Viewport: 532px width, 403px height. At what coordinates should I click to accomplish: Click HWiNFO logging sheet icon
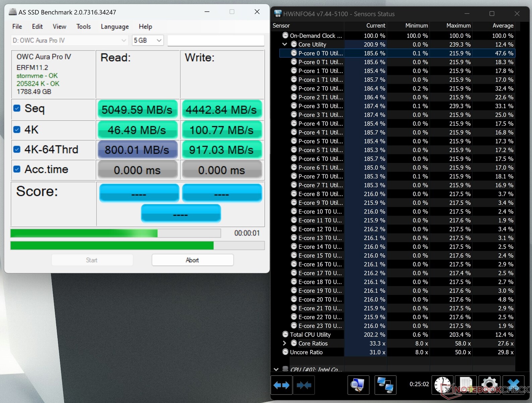coord(466,385)
